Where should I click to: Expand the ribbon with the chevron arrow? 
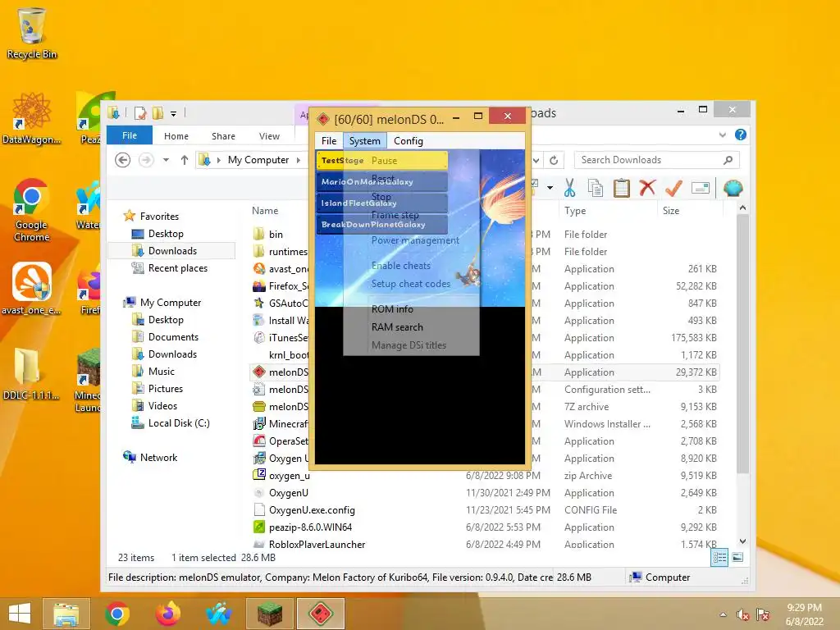pyautogui.click(x=723, y=135)
